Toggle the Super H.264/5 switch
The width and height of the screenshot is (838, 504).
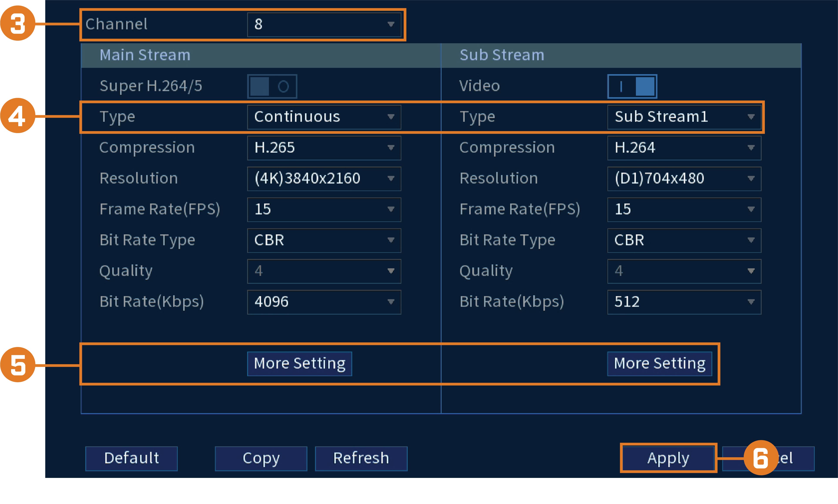tap(272, 86)
